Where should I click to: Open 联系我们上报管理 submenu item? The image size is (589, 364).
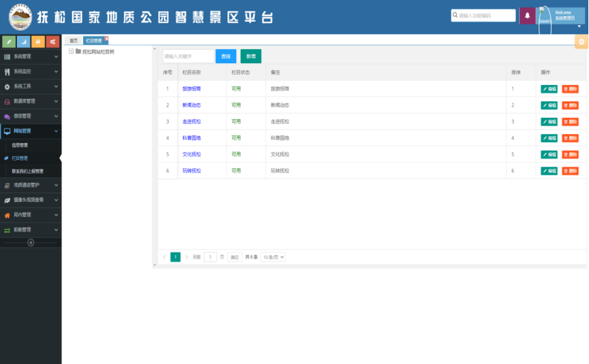pyautogui.click(x=27, y=171)
